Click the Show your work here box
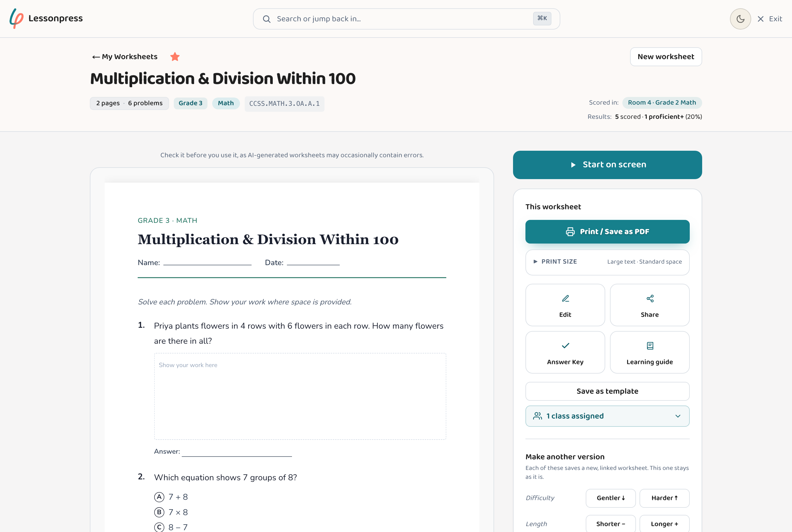This screenshot has height=532, width=792. coord(300,396)
